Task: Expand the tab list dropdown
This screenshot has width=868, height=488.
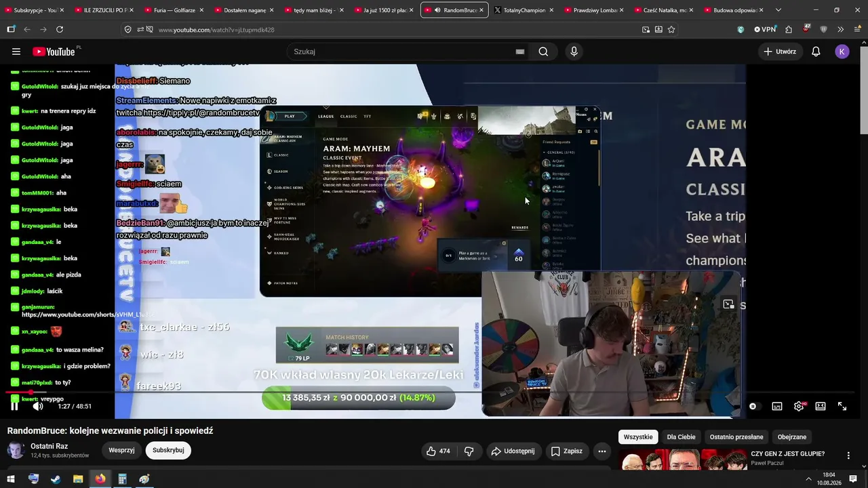Action: (x=778, y=10)
